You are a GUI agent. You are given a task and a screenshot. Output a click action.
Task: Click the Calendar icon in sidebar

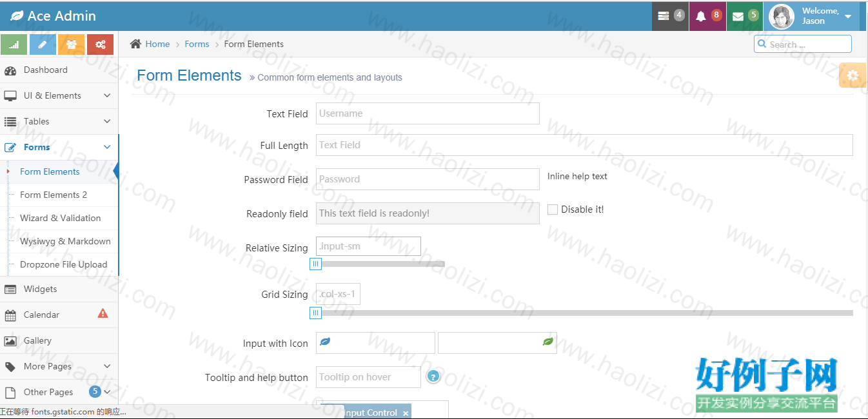[10, 315]
